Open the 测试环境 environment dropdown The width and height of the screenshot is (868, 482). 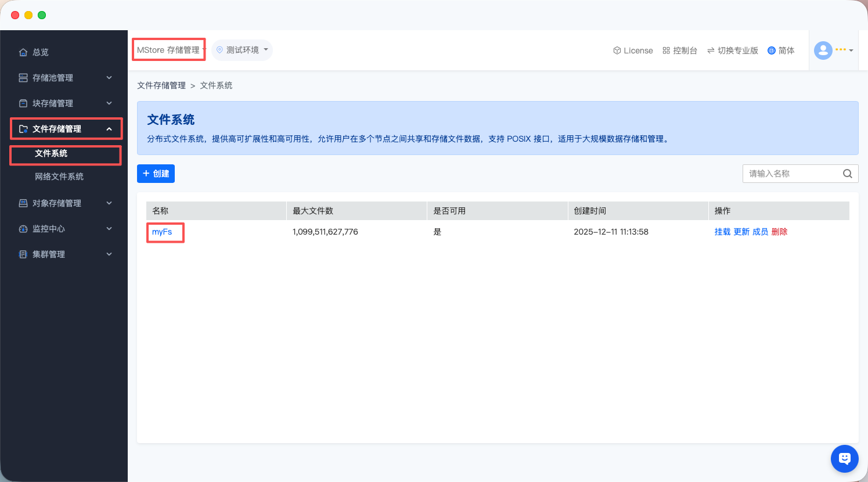click(x=242, y=50)
